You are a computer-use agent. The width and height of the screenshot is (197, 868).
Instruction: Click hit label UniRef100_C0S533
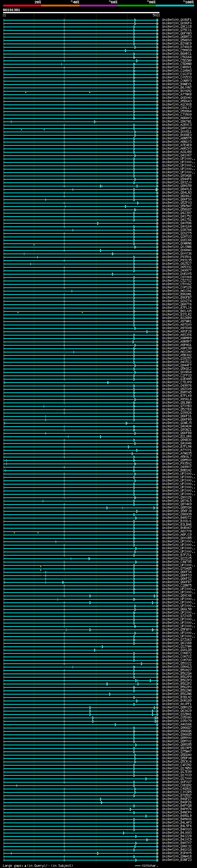tap(177, 78)
